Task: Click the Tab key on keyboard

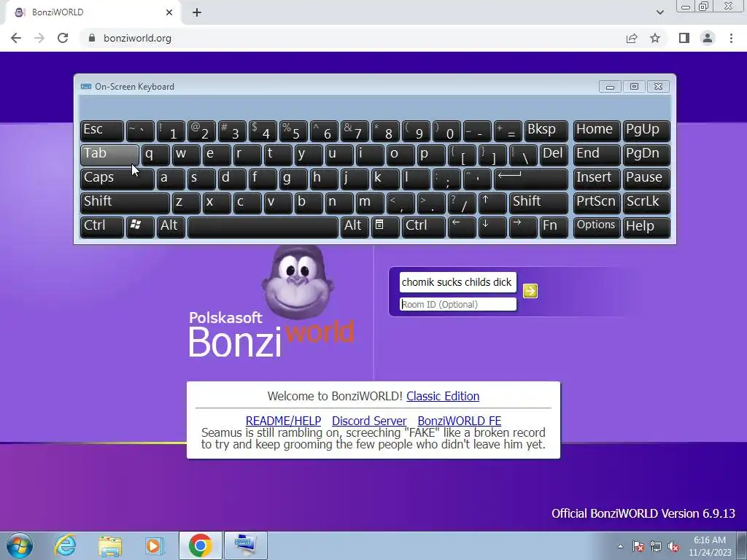Action: [109, 155]
